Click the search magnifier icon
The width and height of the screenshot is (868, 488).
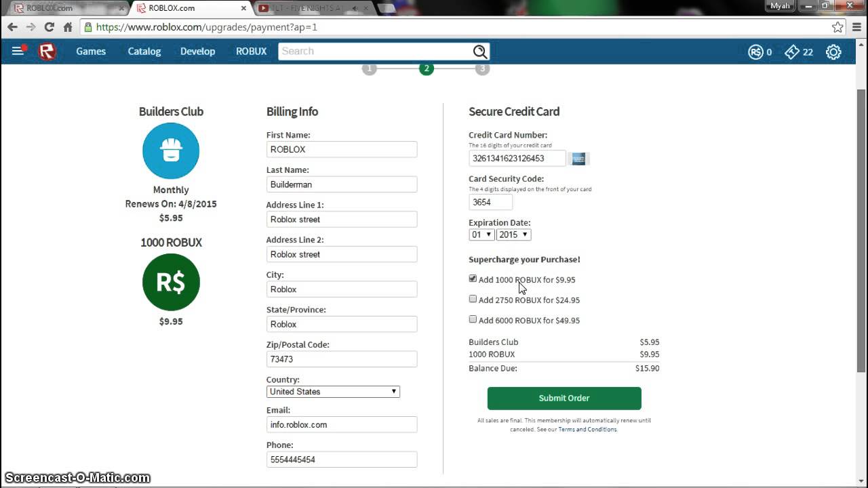pyautogui.click(x=480, y=52)
